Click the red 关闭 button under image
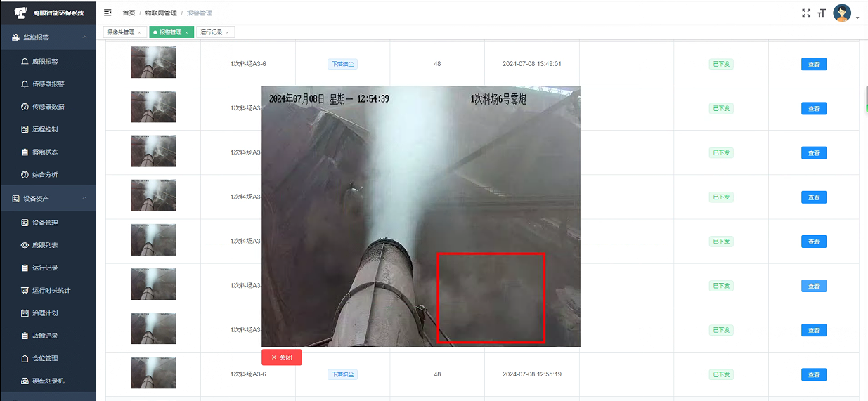 point(282,357)
